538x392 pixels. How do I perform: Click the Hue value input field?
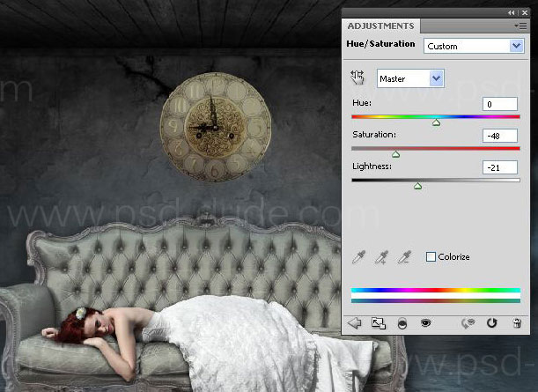click(500, 104)
